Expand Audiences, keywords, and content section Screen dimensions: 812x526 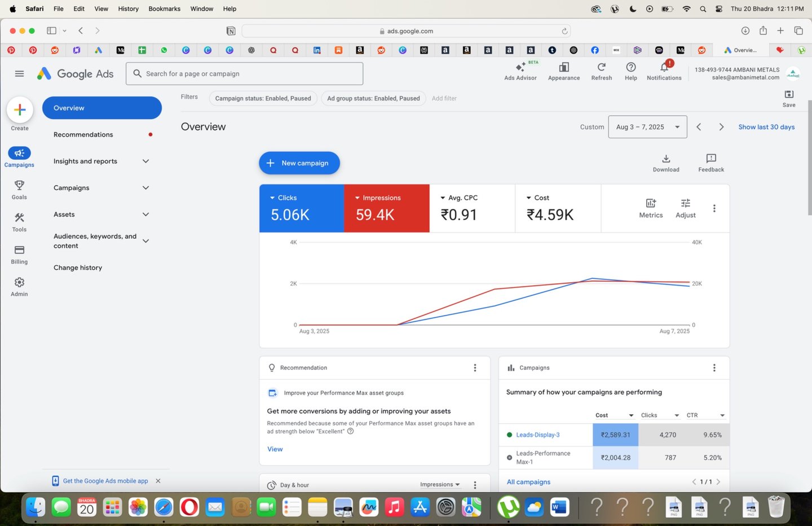point(145,241)
